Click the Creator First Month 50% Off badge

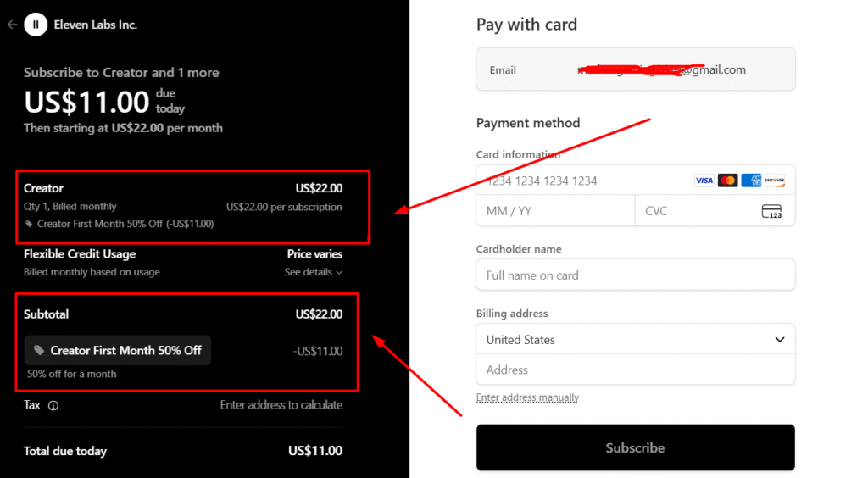coord(118,350)
